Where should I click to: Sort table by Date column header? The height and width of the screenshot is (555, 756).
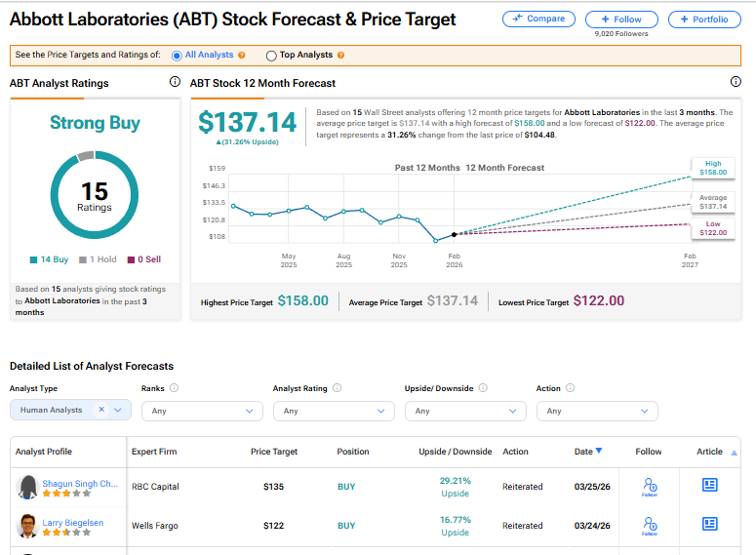587,452
